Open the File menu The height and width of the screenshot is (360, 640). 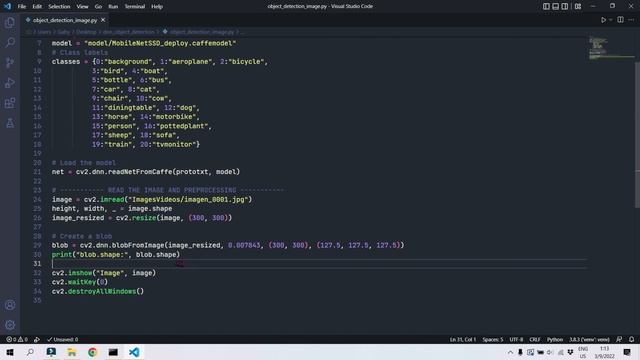(22, 7)
